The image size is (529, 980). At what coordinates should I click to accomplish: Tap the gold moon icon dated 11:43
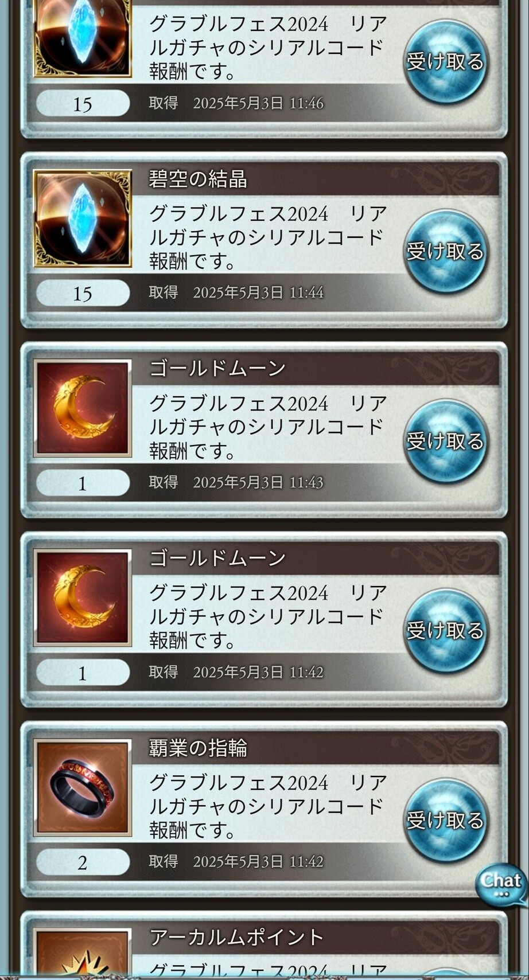tap(83, 408)
